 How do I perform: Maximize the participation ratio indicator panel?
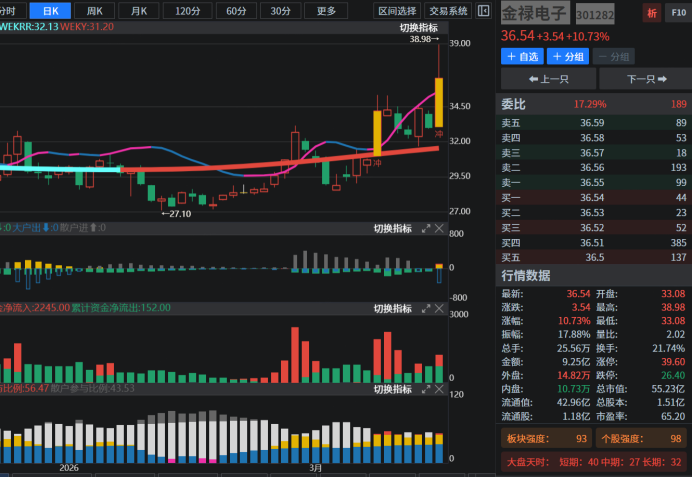point(426,389)
